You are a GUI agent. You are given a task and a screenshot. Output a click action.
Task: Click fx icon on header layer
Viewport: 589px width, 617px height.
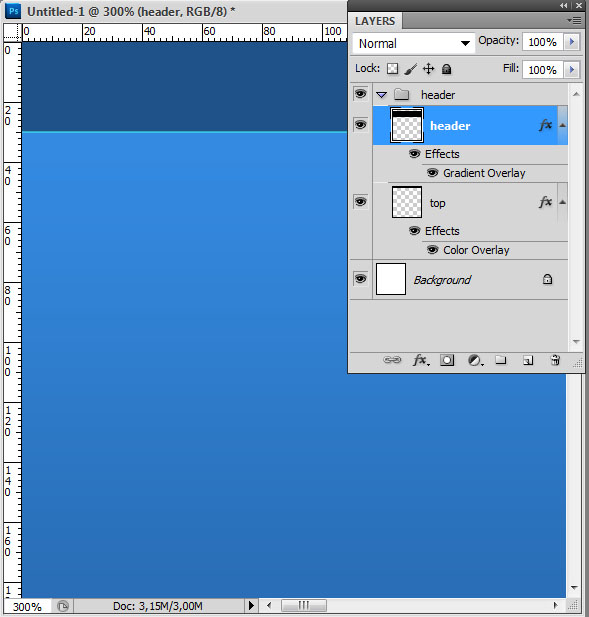coord(545,125)
